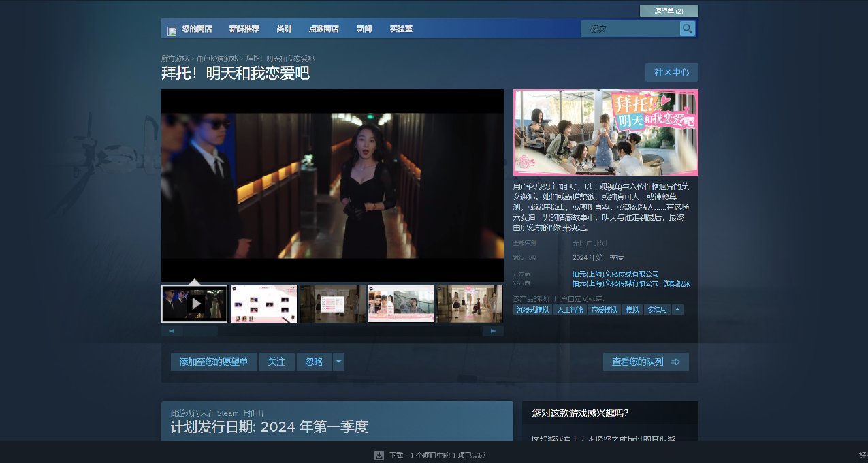
Task: Click the play icon on video thumbnail
Action: (x=195, y=303)
